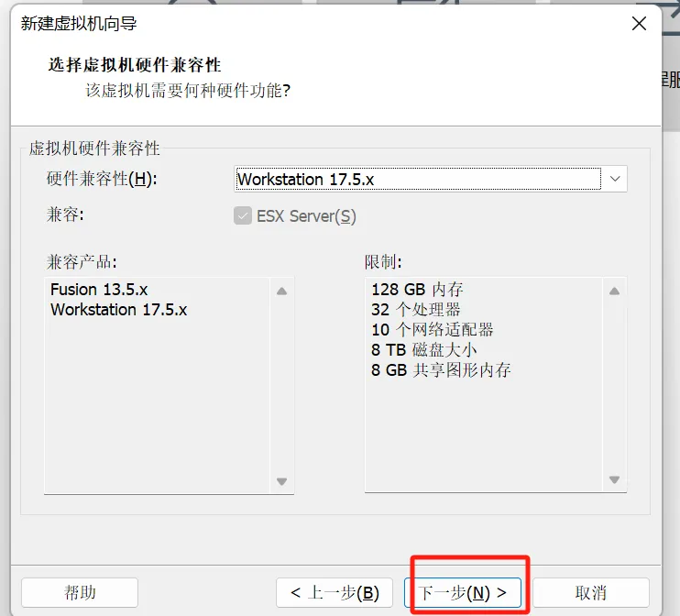Click the down arrow of compatible products scrollbar

click(x=282, y=481)
